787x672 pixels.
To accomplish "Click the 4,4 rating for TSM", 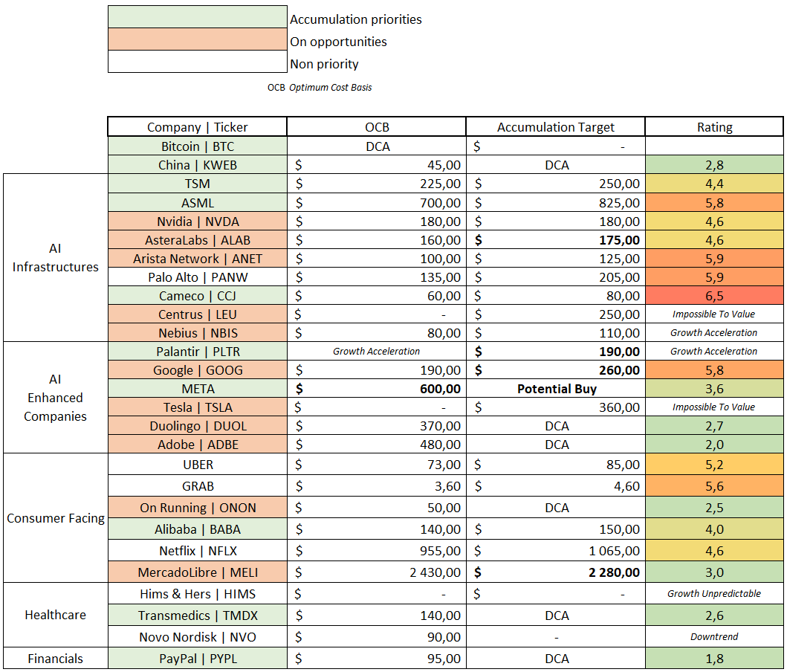I will click(714, 184).
